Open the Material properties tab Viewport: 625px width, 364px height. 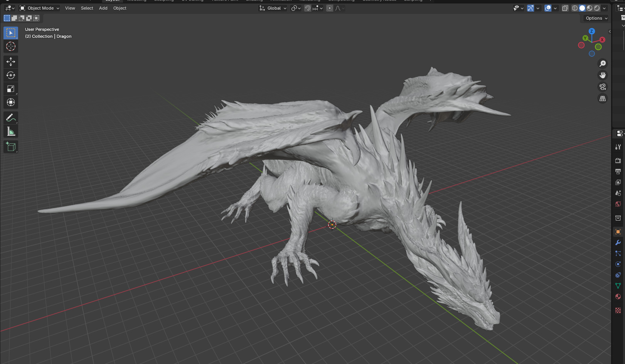click(x=618, y=297)
